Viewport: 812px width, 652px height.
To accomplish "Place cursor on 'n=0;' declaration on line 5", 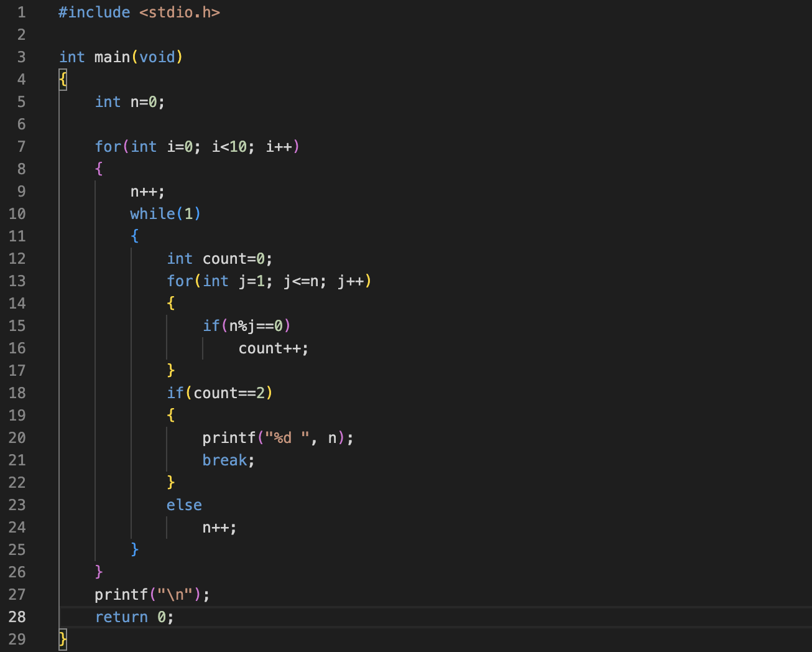I will (148, 102).
